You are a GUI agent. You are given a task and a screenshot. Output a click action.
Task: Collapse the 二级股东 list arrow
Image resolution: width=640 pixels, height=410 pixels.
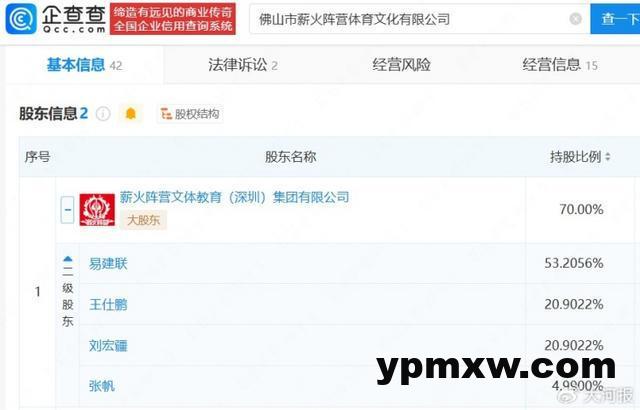(x=68, y=259)
